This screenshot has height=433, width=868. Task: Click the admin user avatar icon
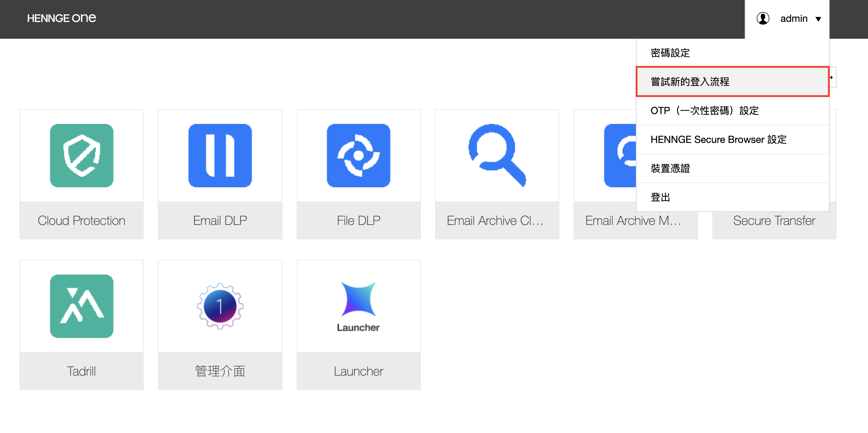763,18
